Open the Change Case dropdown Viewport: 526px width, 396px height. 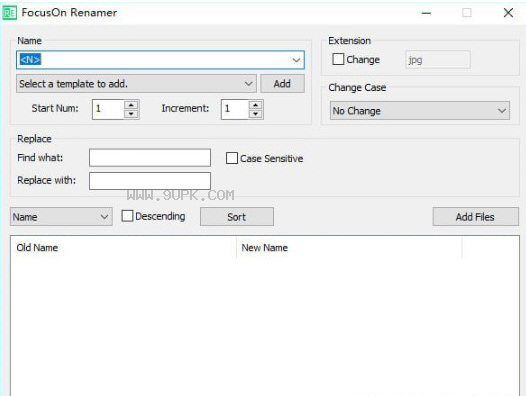click(x=420, y=110)
